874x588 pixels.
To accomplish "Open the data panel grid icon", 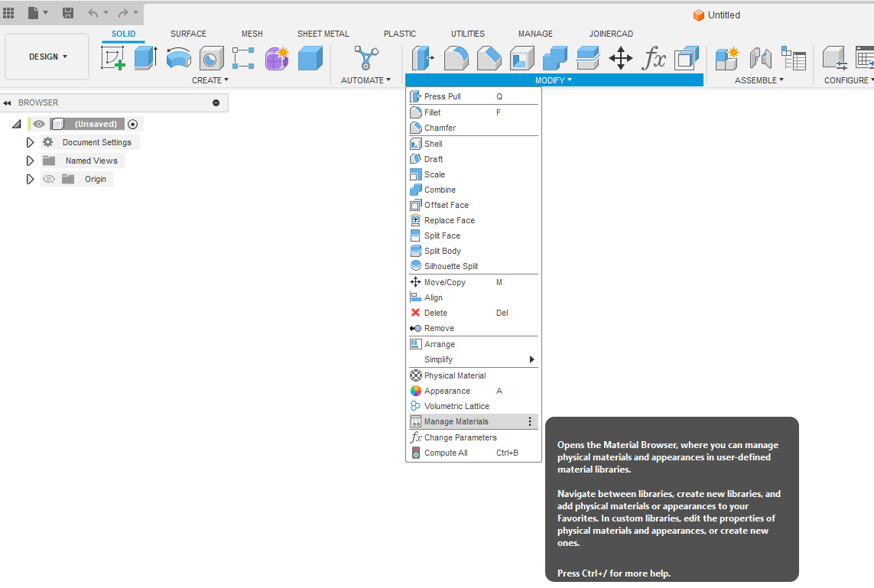I will pyautogui.click(x=8, y=12).
